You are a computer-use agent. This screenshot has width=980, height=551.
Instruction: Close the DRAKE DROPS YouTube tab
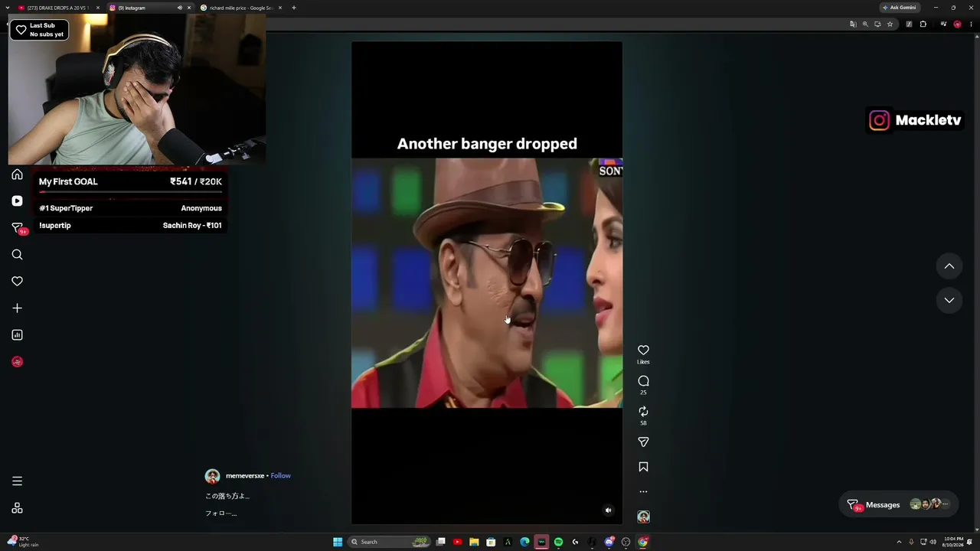tap(98, 8)
